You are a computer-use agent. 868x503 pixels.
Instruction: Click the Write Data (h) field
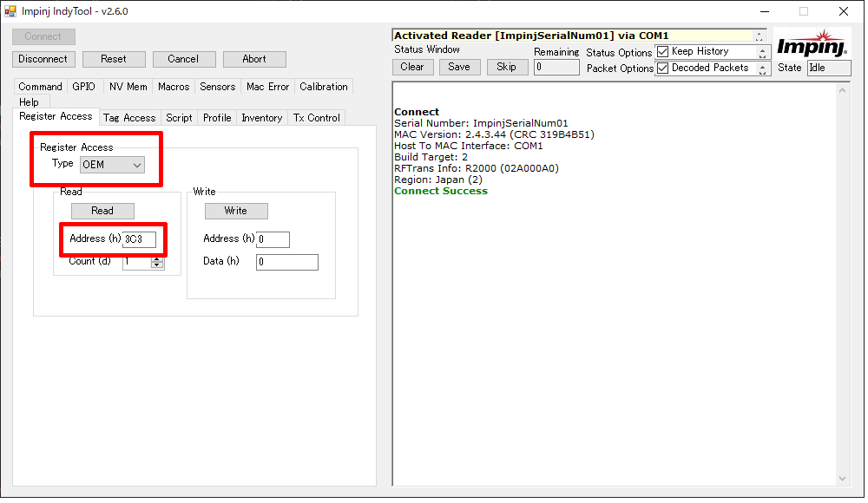287,262
